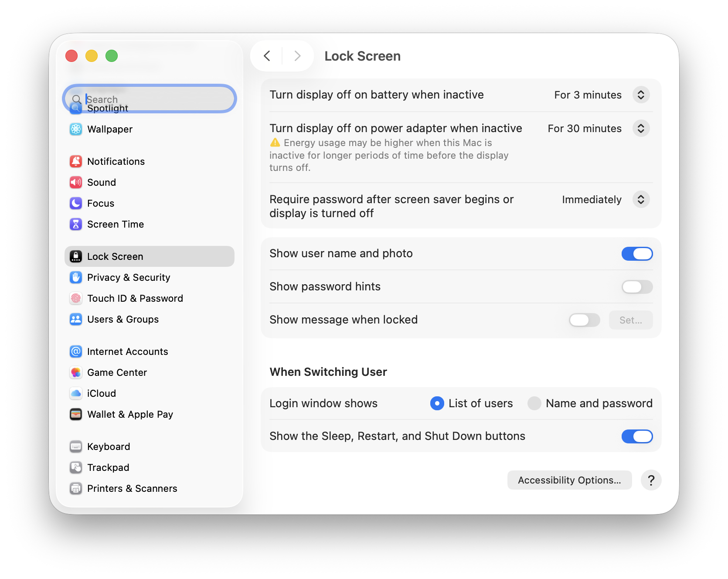
Task: Click the Sound speaker icon
Action: (x=76, y=182)
